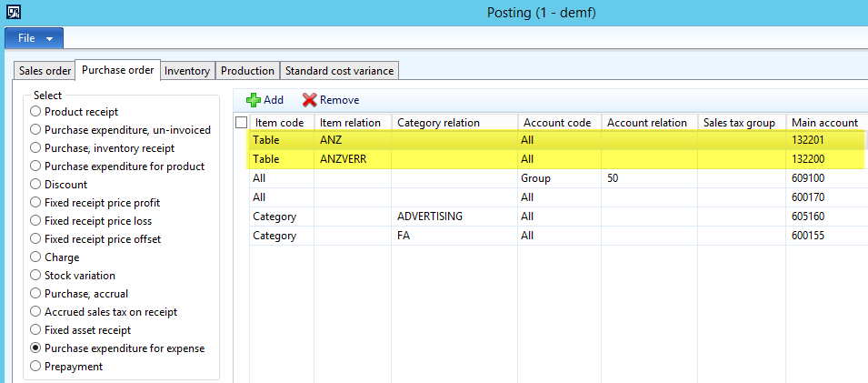Open the File dropdown menu

(x=35, y=38)
